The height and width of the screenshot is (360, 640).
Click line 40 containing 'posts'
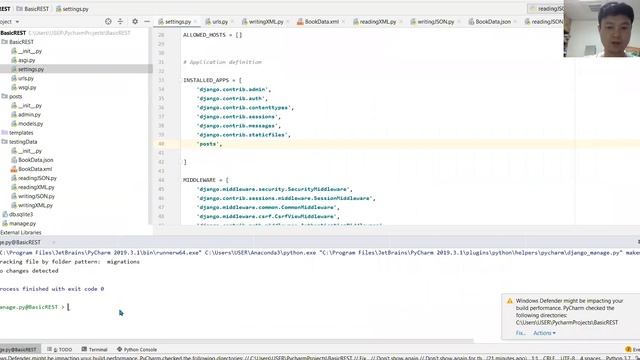397,144
